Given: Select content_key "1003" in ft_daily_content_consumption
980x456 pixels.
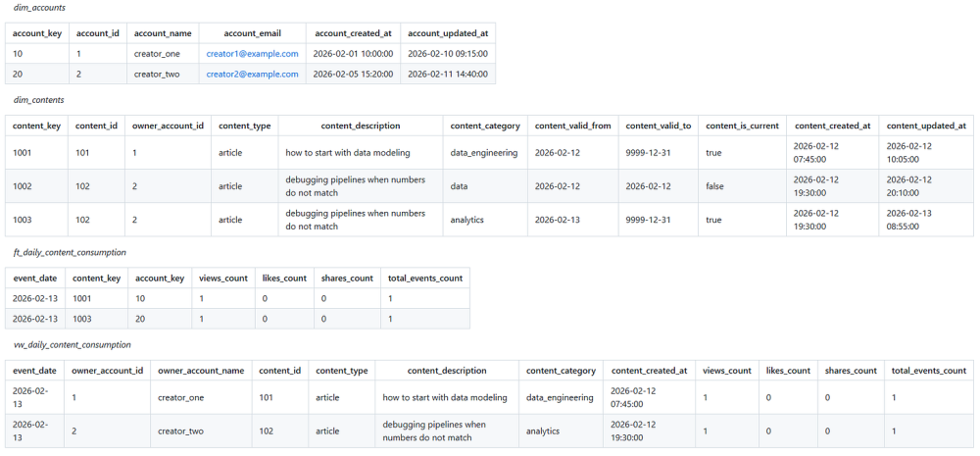Looking at the screenshot, I should click(x=83, y=319).
